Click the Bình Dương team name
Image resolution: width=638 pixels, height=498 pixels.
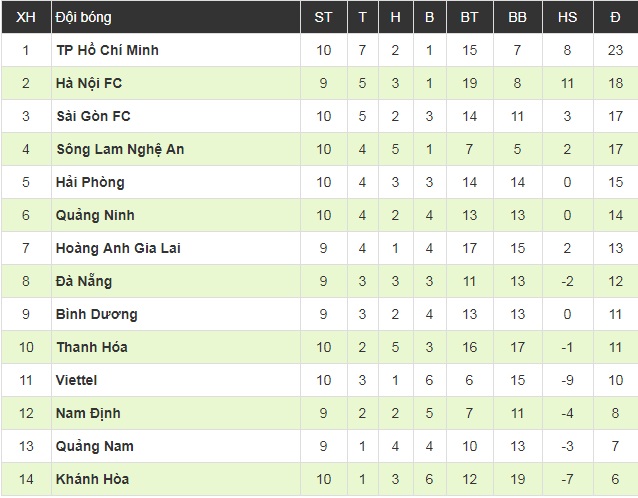coord(96,314)
